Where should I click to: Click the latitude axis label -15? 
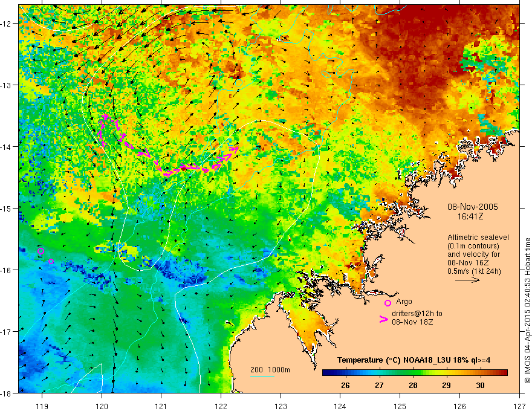point(6,208)
